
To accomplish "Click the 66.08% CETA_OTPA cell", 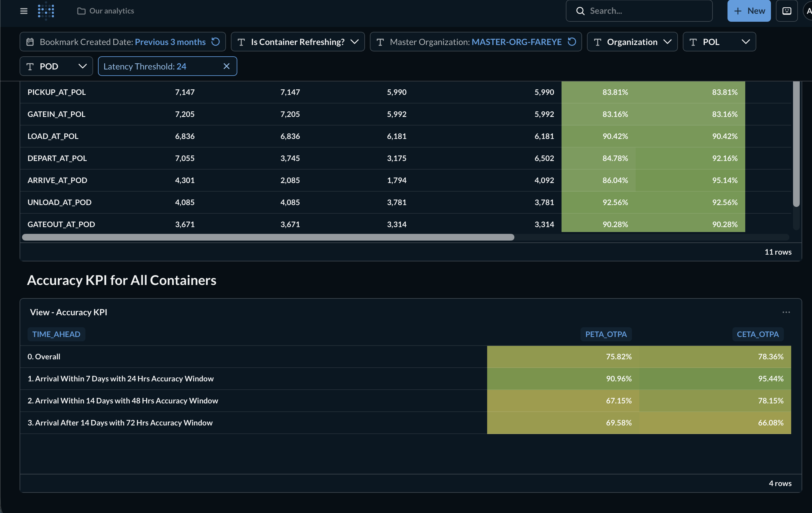I will (x=715, y=423).
